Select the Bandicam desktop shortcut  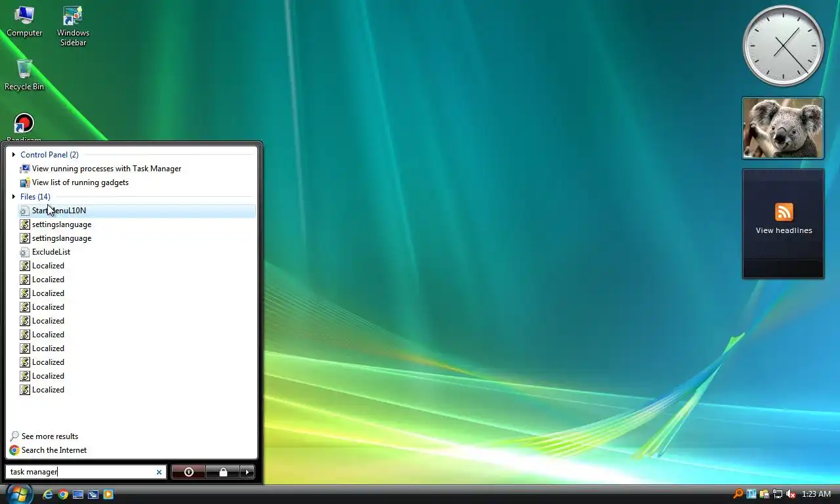[x=24, y=127]
